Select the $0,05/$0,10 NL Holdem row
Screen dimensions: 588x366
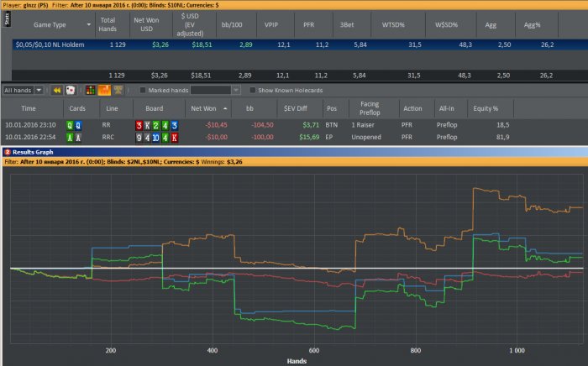tap(300, 44)
